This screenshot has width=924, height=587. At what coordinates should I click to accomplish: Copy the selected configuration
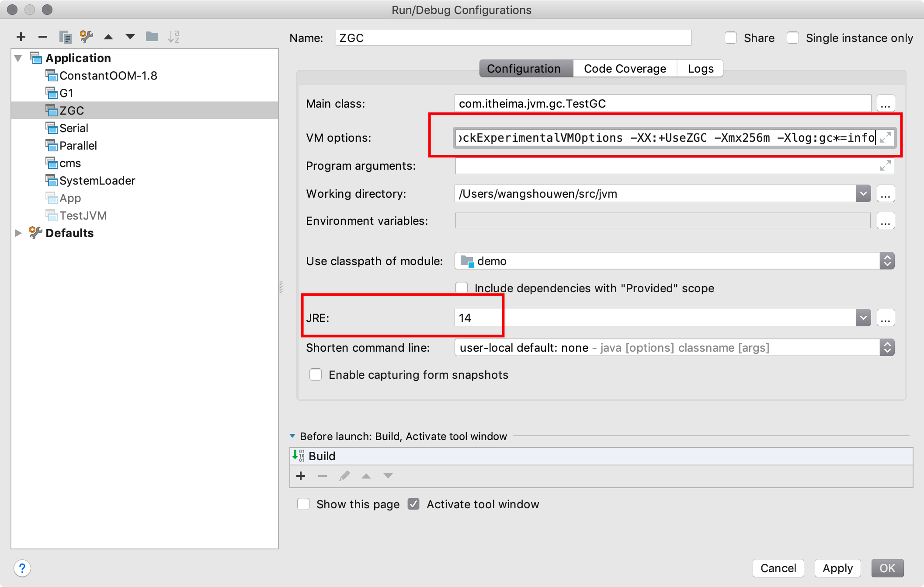(x=65, y=37)
